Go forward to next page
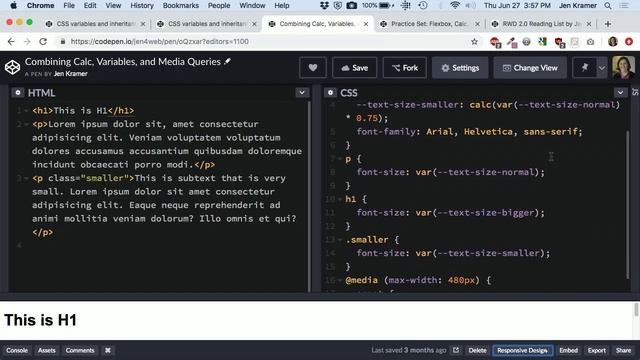This screenshot has width=640, height=360. 27,42
